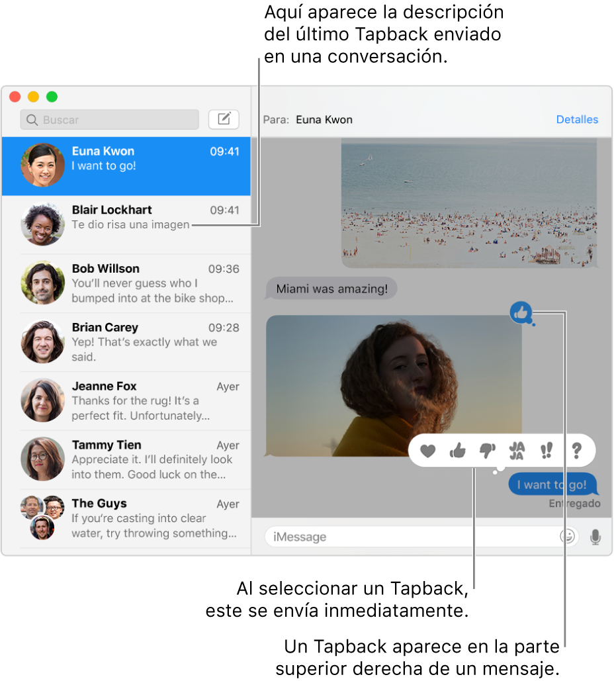616x681 pixels.
Task: Click 'You'll never guess who I' preview text
Action: coord(134,283)
